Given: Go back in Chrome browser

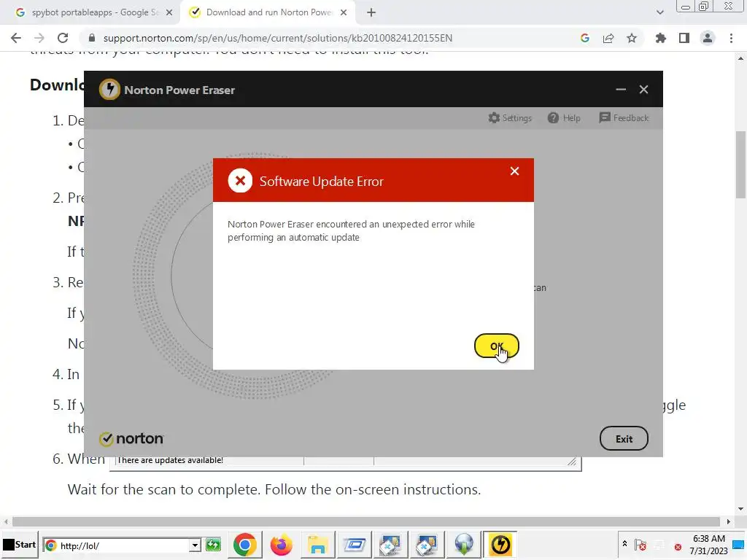Looking at the screenshot, I should (x=16, y=38).
